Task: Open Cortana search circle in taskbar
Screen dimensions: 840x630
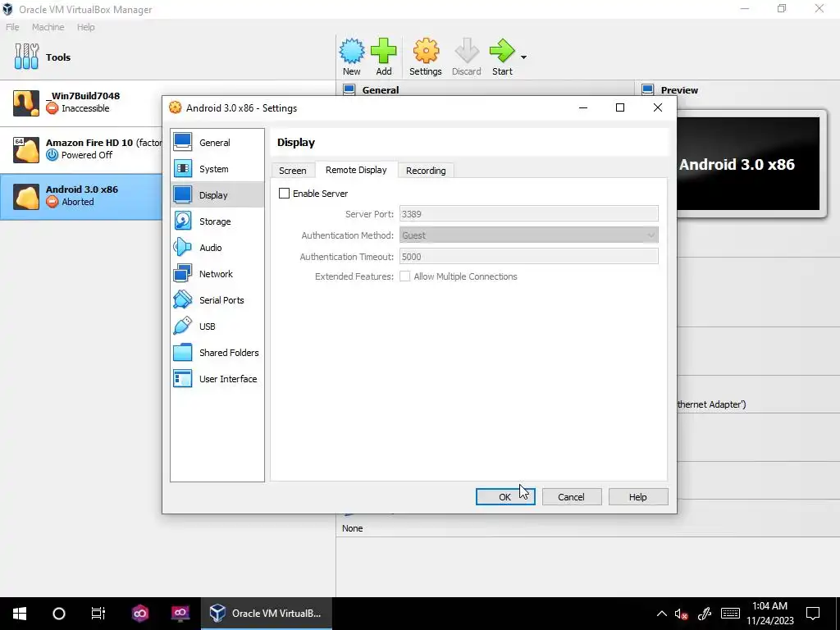Action: [59, 614]
